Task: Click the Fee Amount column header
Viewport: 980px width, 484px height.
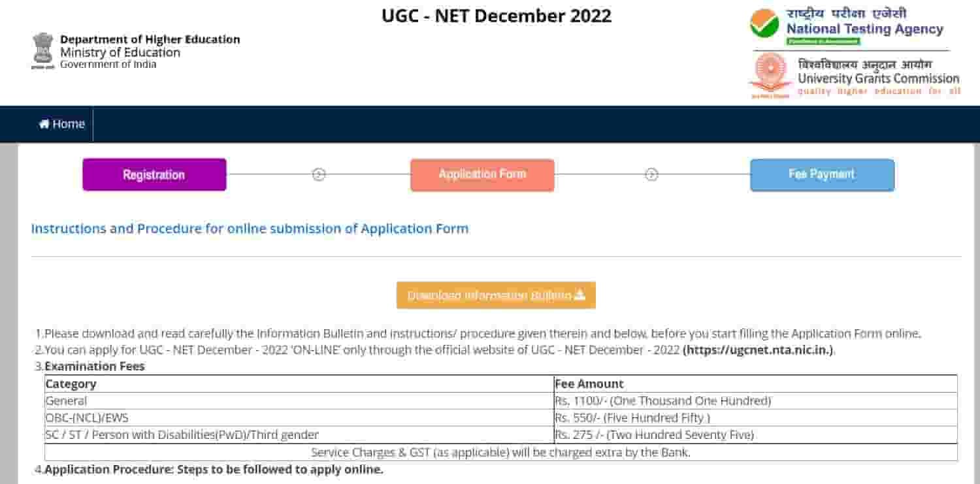Action: pyautogui.click(x=588, y=383)
